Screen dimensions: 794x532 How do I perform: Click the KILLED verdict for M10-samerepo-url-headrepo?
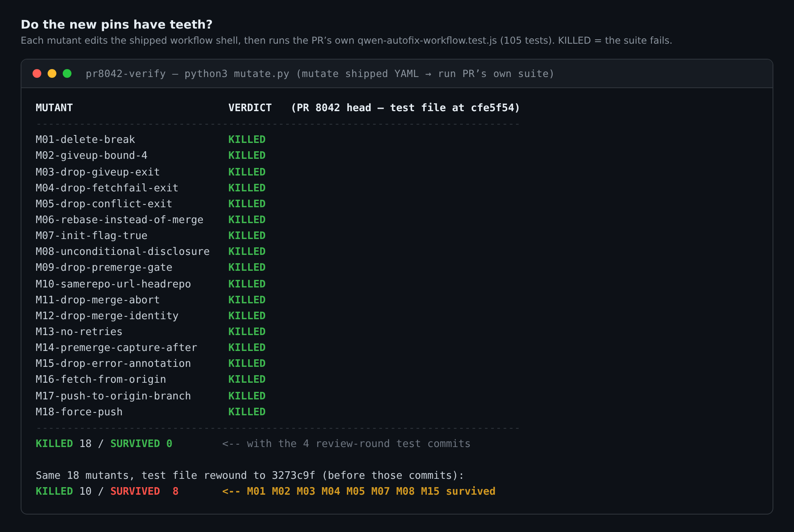click(x=247, y=284)
